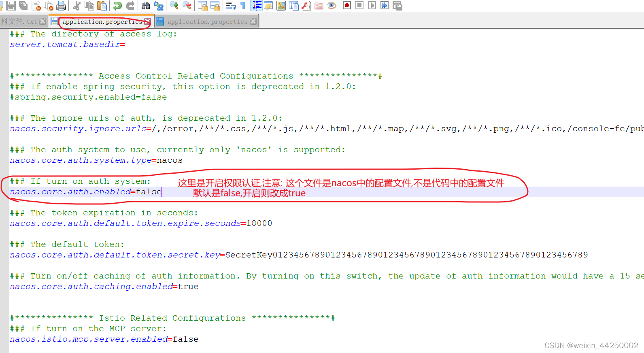Viewport: 644px width, 353px height.
Task: Open the Function List panel icon
Action: (x=306, y=6)
